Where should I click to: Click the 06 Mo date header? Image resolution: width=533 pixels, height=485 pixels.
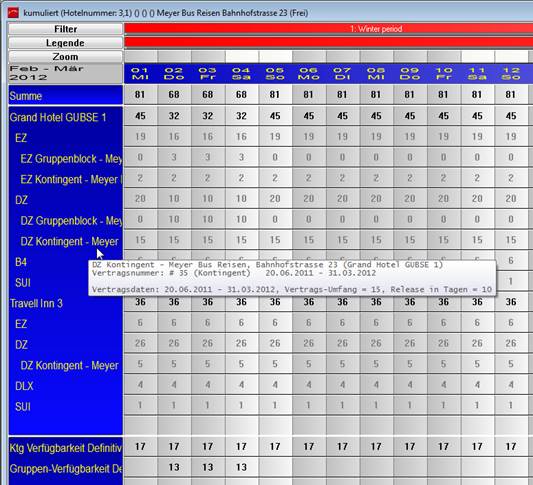coord(309,73)
